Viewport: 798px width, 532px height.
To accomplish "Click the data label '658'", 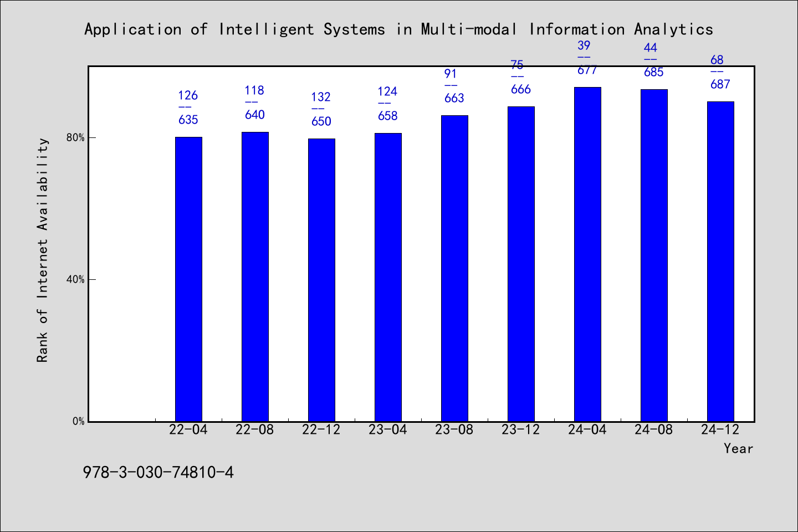I will point(388,116).
